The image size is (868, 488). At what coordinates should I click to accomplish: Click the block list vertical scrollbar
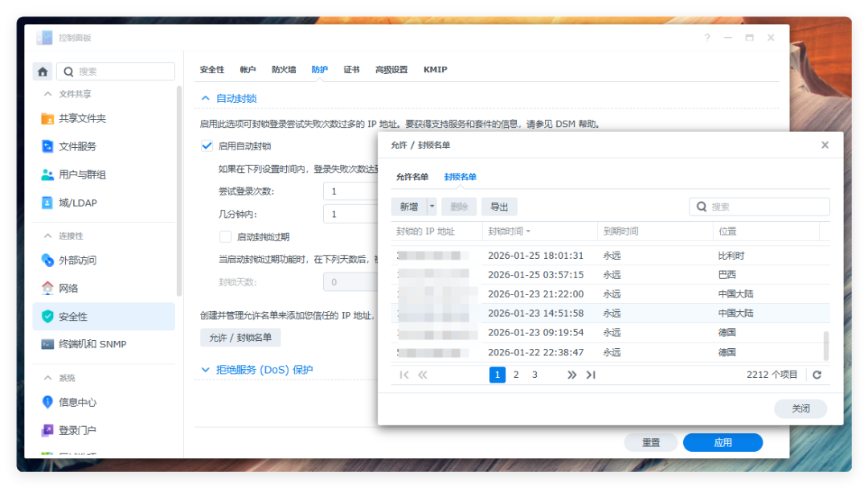826,347
